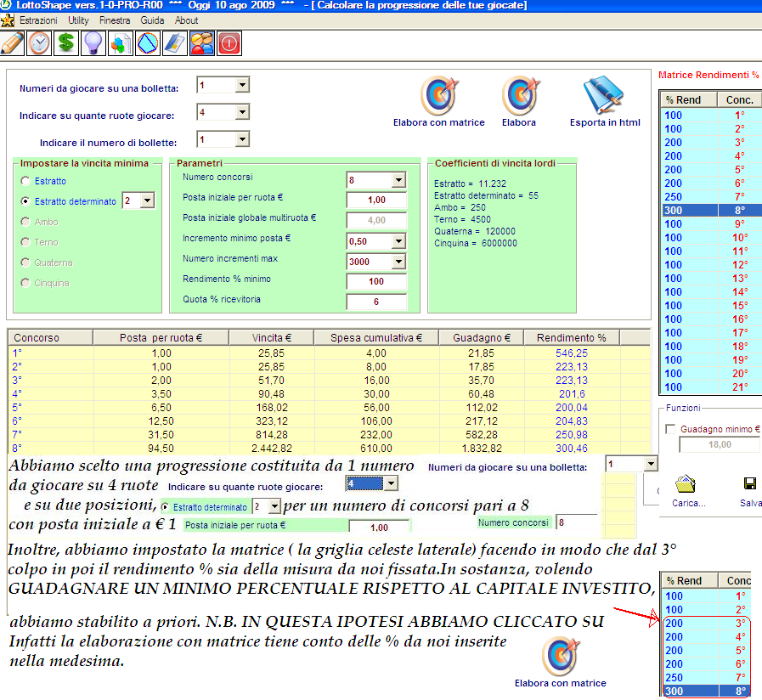Open the clock toolbar icon
This screenshot has height=700, width=762.
point(39,43)
